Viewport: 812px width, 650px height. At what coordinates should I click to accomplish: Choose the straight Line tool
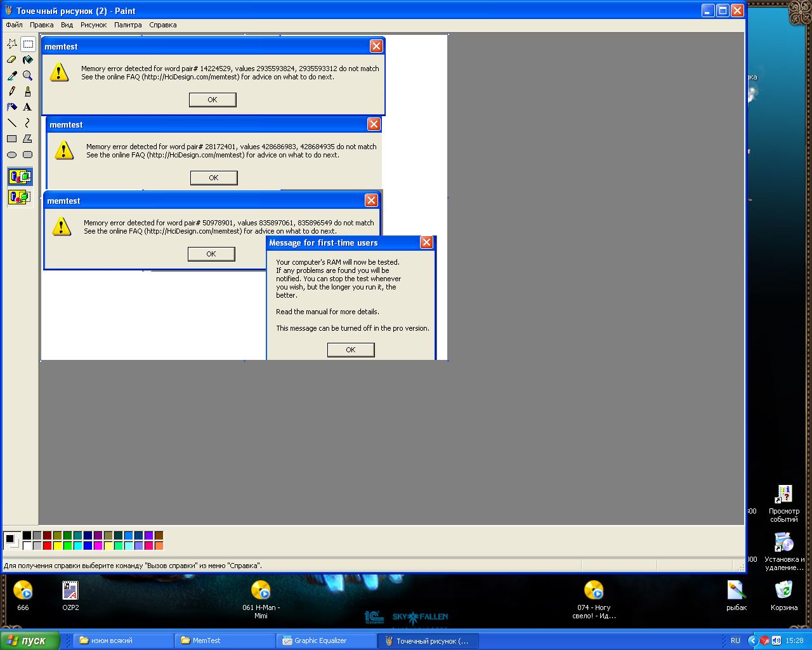coord(12,123)
